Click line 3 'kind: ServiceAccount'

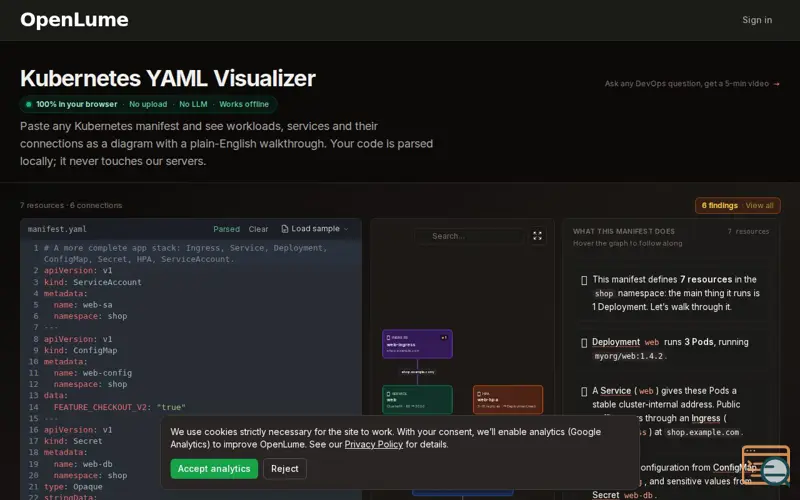pos(92,282)
